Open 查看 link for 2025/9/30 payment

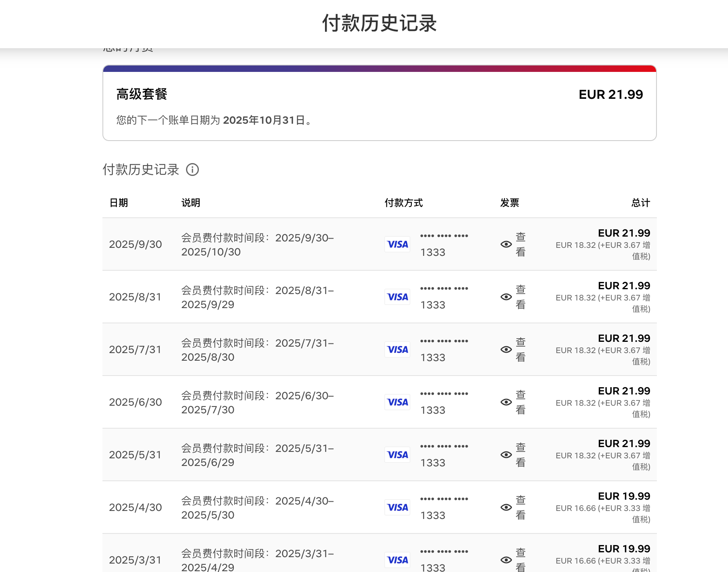pyautogui.click(x=520, y=244)
